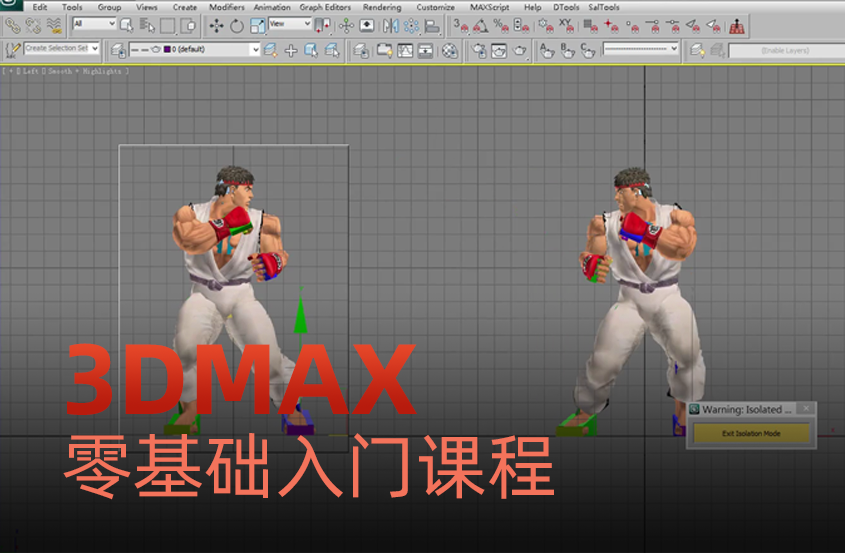
Task: Click Select Objects in Current Layer icon
Action: coord(311,50)
